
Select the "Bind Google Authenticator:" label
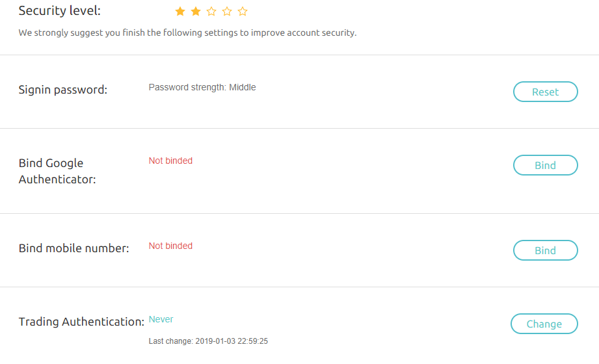click(x=57, y=171)
